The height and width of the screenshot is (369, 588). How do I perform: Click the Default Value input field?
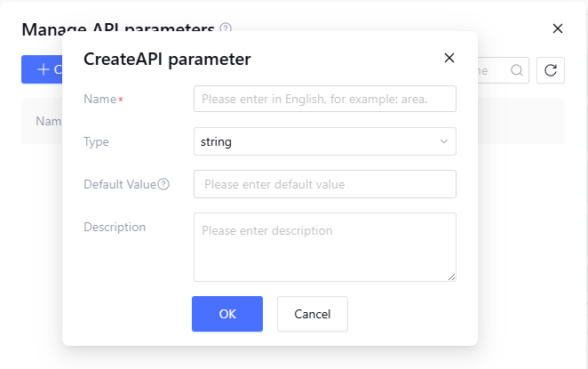click(x=324, y=184)
